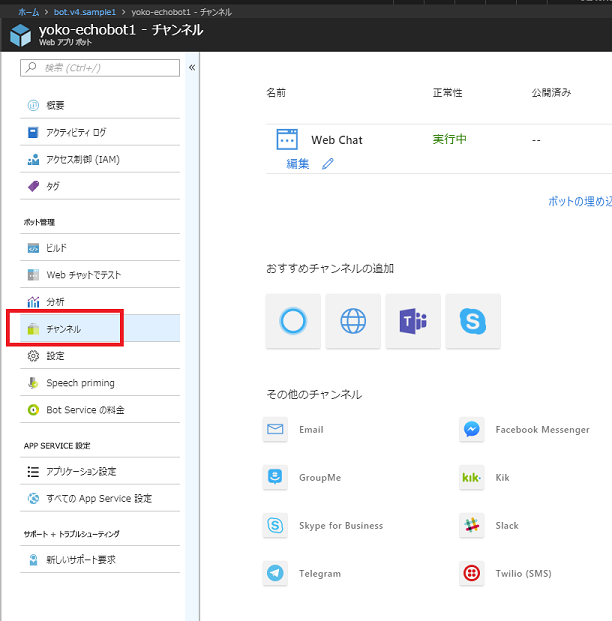The width and height of the screenshot is (612, 621).
Task: Open アプリケーション設定 menu item
Action: [100, 471]
